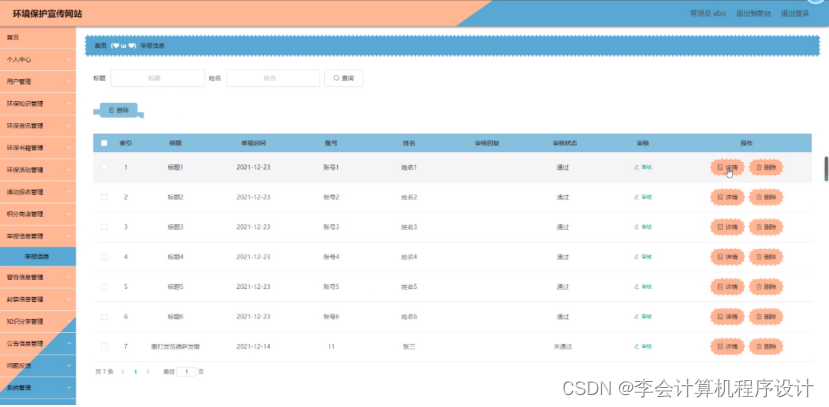Expand the 环保资讯管理 sidebar chevron
Screen dimensions: 829x407
pos(69,126)
